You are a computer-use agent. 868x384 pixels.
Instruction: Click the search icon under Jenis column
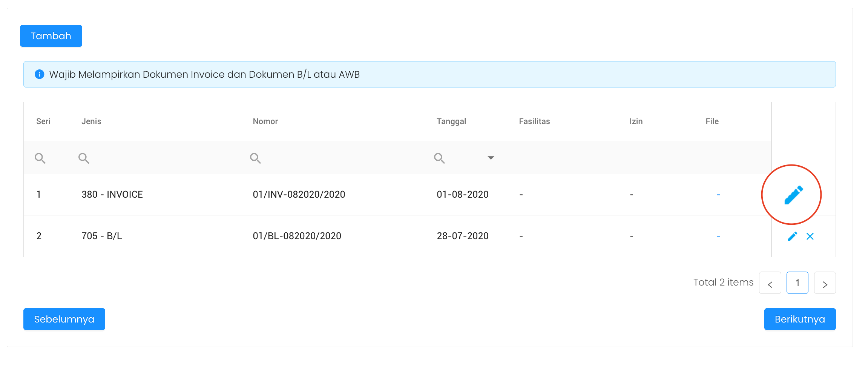coord(84,158)
